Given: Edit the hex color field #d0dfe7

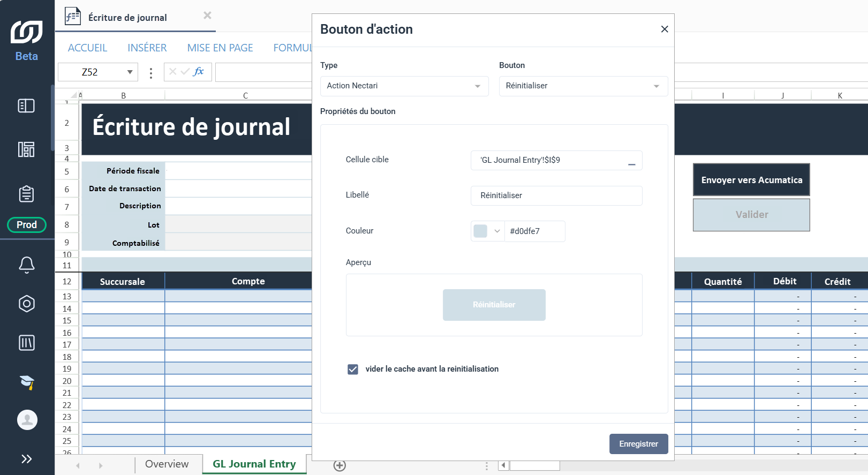Looking at the screenshot, I should click(534, 231).
